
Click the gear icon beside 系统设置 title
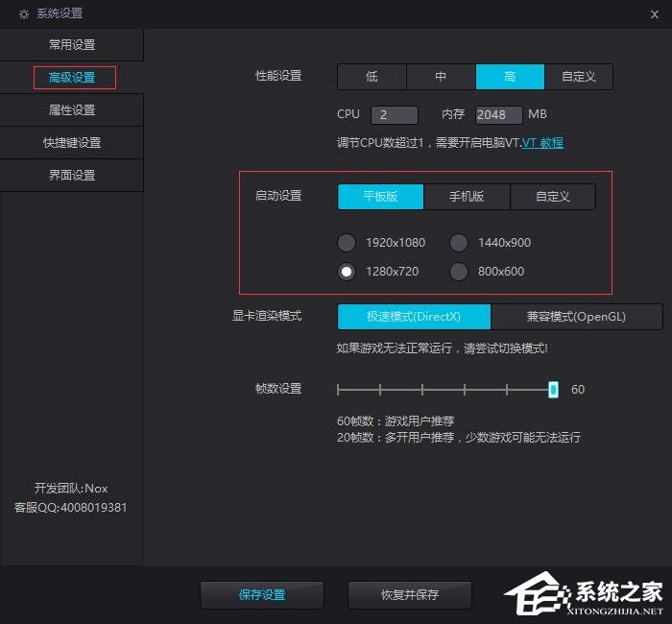tap(24, 13)
